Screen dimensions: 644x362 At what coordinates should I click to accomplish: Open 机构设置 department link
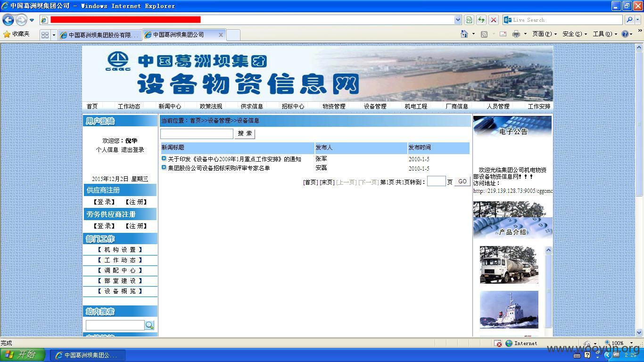(x=120, y=250)
